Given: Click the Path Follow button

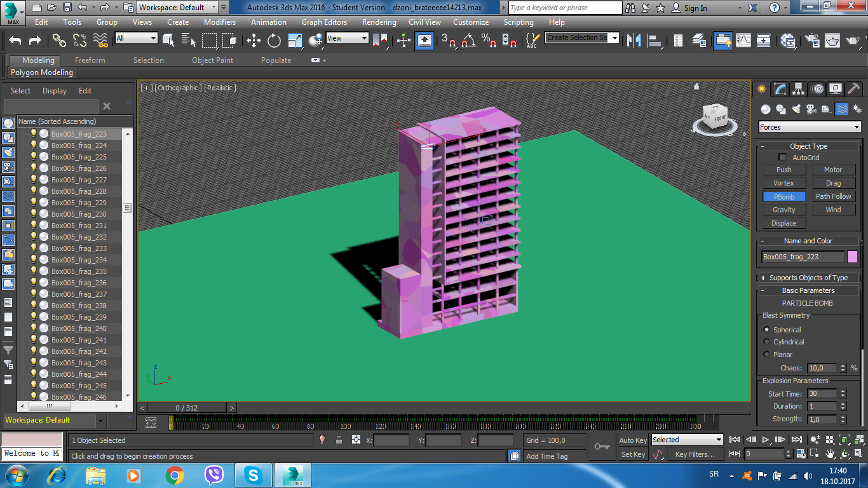Looking at the screenshot, I should click(833, 196).
